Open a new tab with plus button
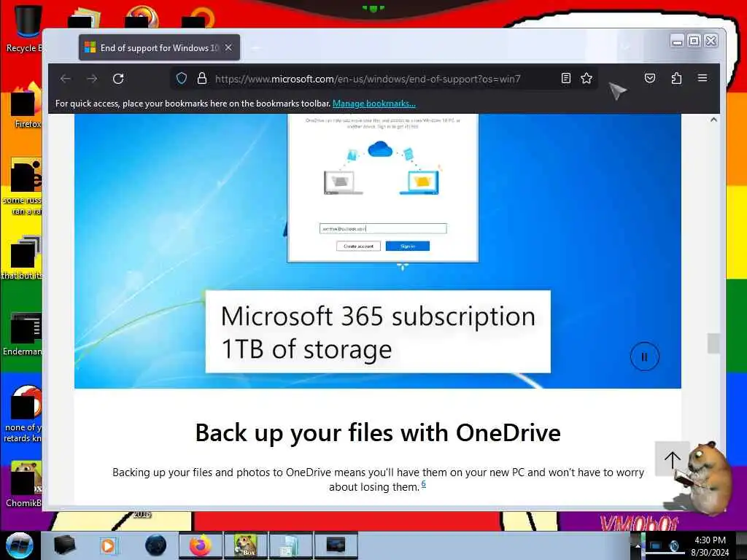This screenshot has width=747, height=560. 255,47
